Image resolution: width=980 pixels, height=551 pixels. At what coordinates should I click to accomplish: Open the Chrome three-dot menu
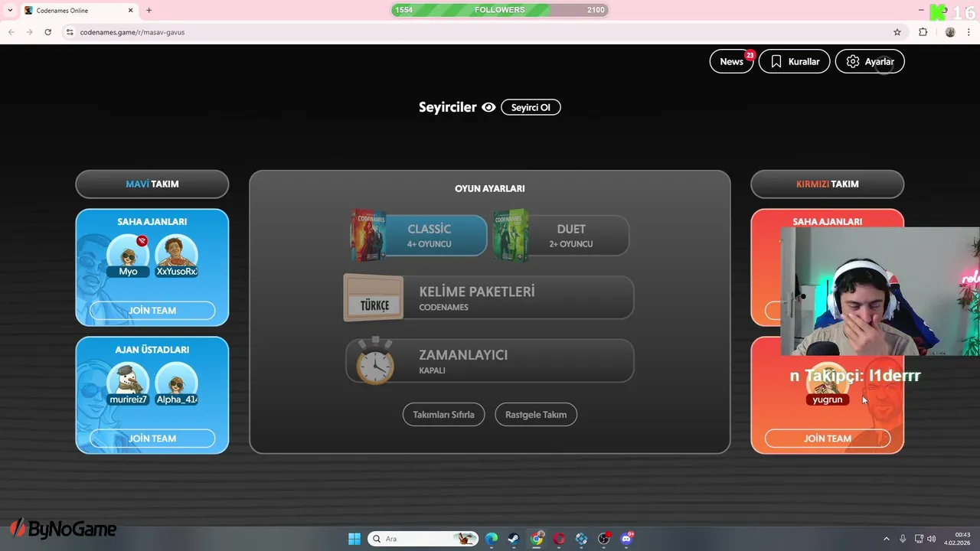coord(969,32)
